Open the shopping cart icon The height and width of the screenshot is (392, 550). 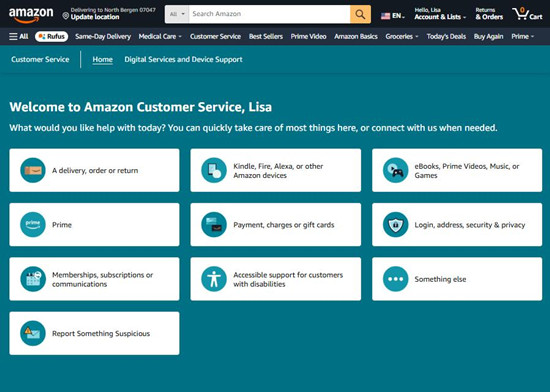click(521, 14)
